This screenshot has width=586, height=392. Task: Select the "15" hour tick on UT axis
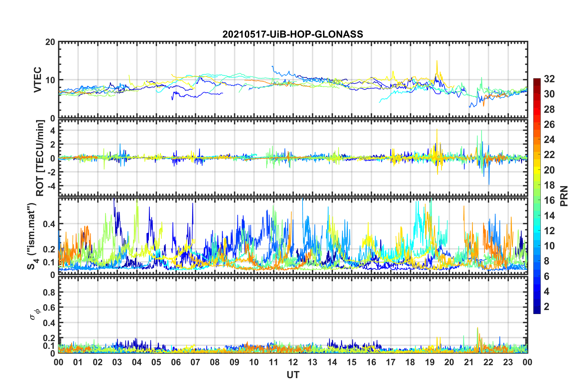pyautogui.click(x=352, y=362)
